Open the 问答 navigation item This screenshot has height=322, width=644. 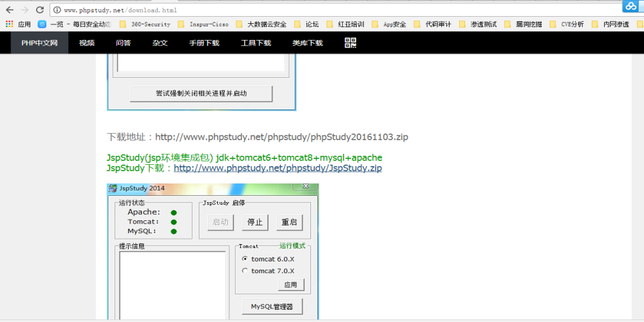pyautogui.click(x=123, y=43)
